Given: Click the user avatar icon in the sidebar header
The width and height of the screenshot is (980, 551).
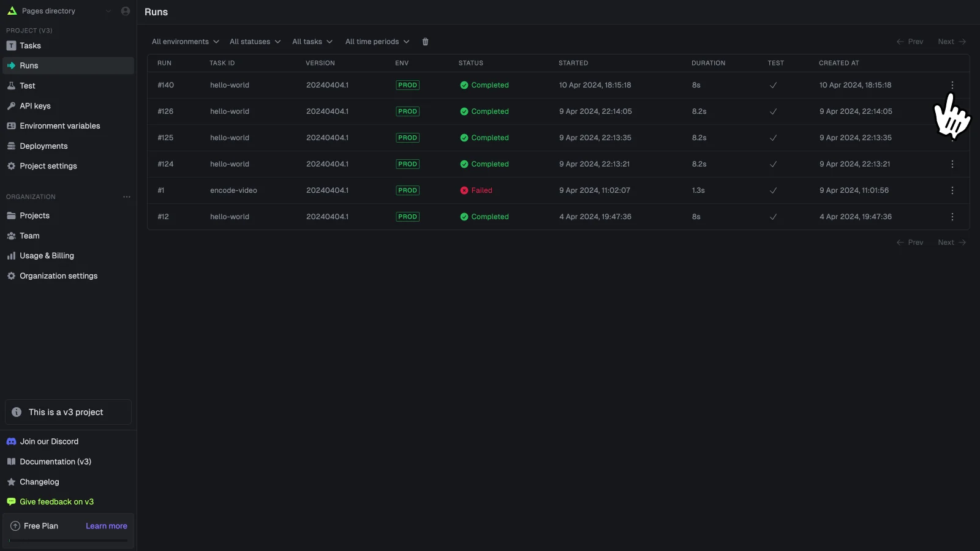Looking at the screenshot, I should [126, 11].
